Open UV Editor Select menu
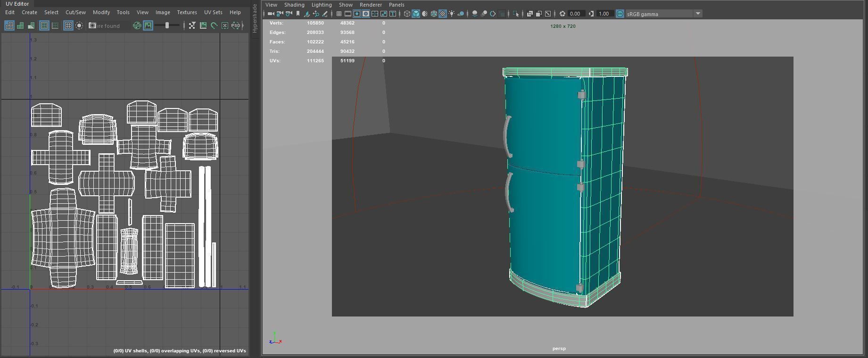Image resolution: width=868 pixels, height=358 pixels. [51, 12]
